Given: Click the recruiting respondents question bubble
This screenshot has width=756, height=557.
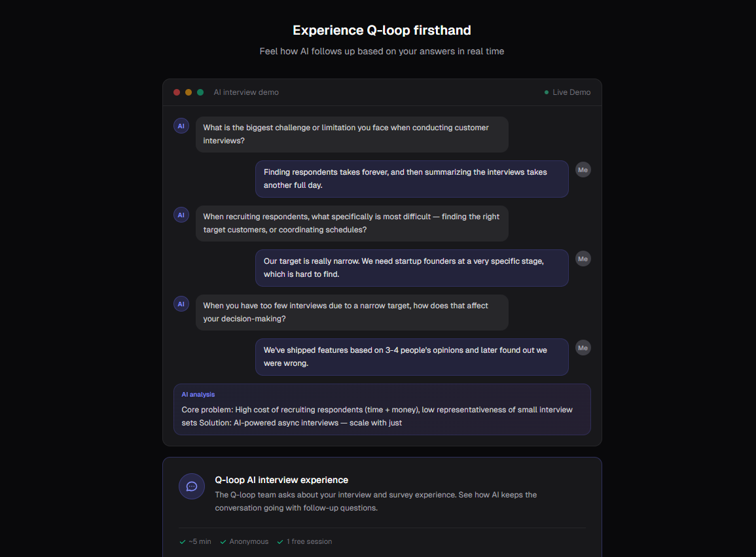Looking at the screenshot, I should (x=352, y=223).
